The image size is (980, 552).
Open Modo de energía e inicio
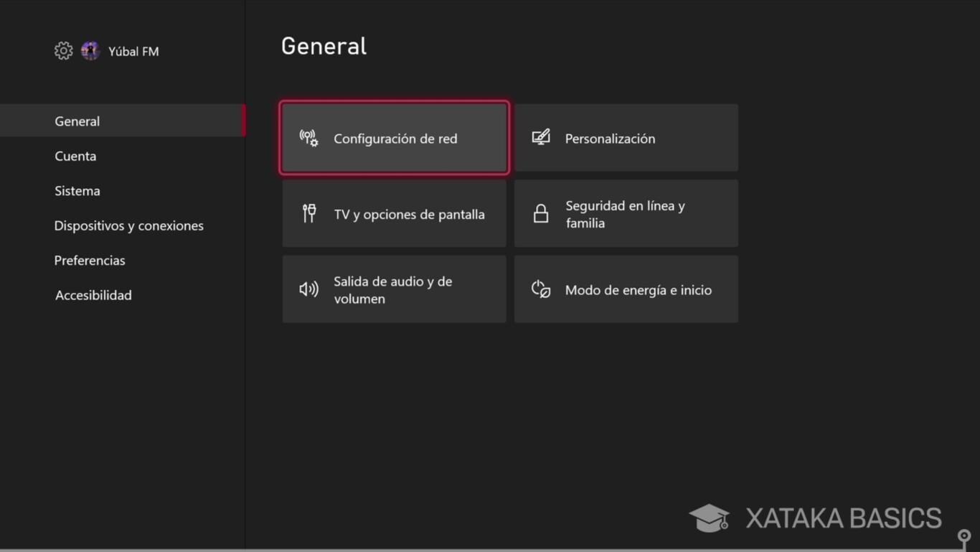coord(625,289)
